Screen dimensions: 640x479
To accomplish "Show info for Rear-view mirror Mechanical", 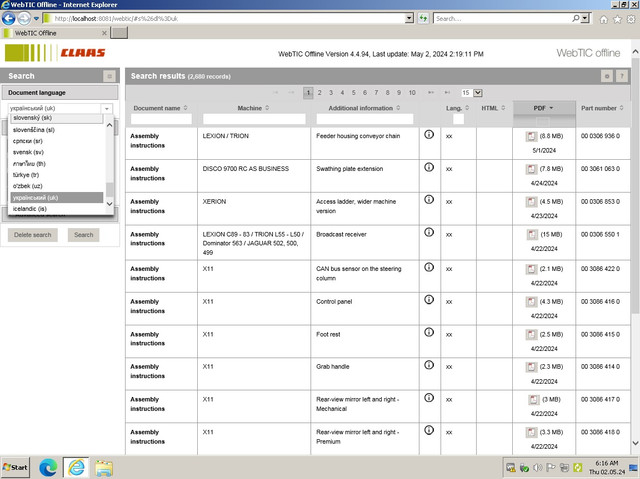I will (429, 397).
